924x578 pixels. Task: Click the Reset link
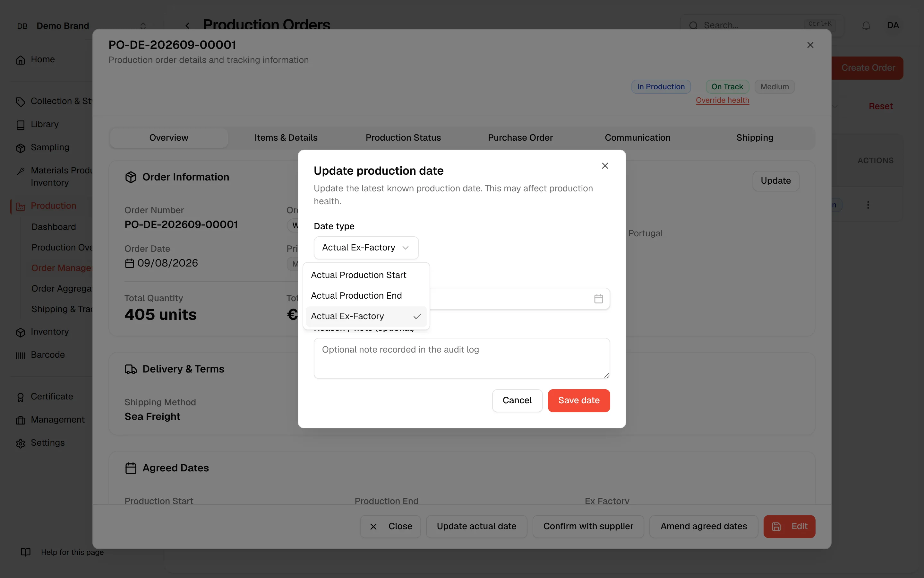point(880,106)
